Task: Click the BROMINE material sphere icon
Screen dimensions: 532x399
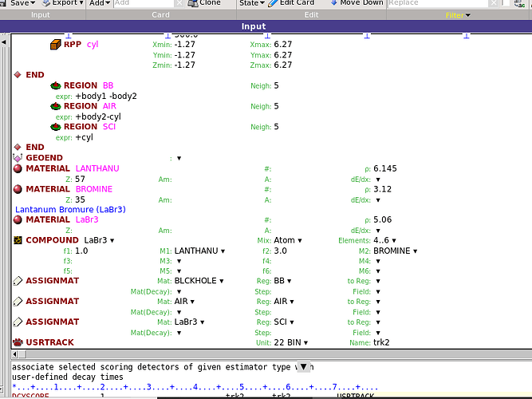Action: pos(18,189)
